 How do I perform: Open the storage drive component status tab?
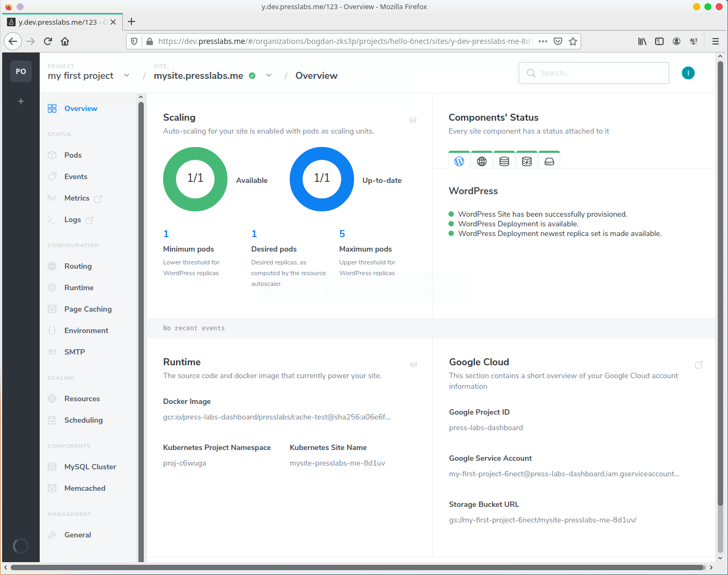(x=549, y=161)
